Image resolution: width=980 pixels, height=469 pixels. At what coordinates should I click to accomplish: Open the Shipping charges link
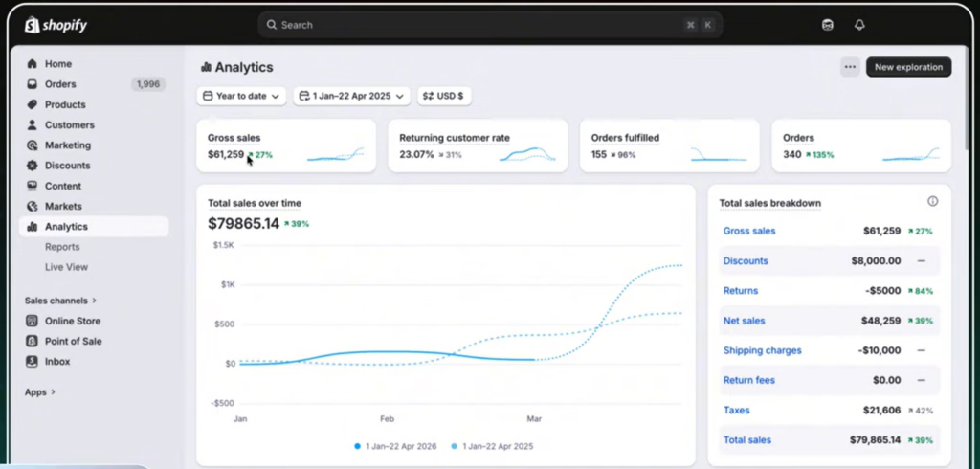[763, 350]
